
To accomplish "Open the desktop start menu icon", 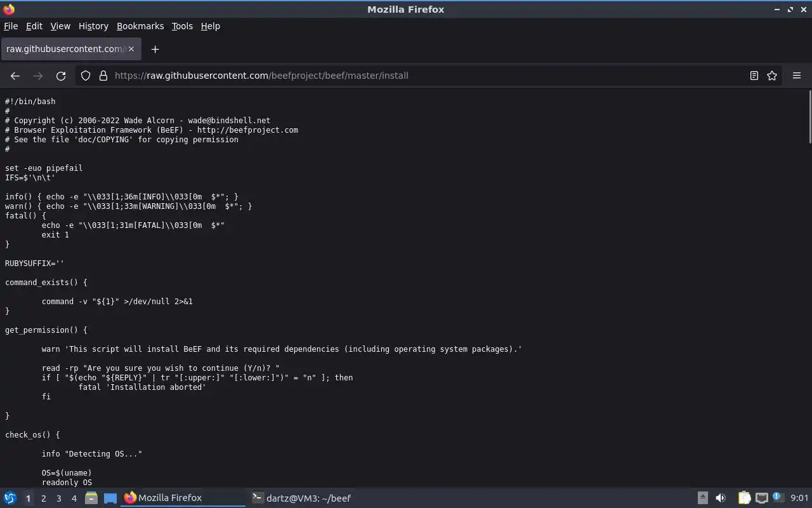I will 10,498.
